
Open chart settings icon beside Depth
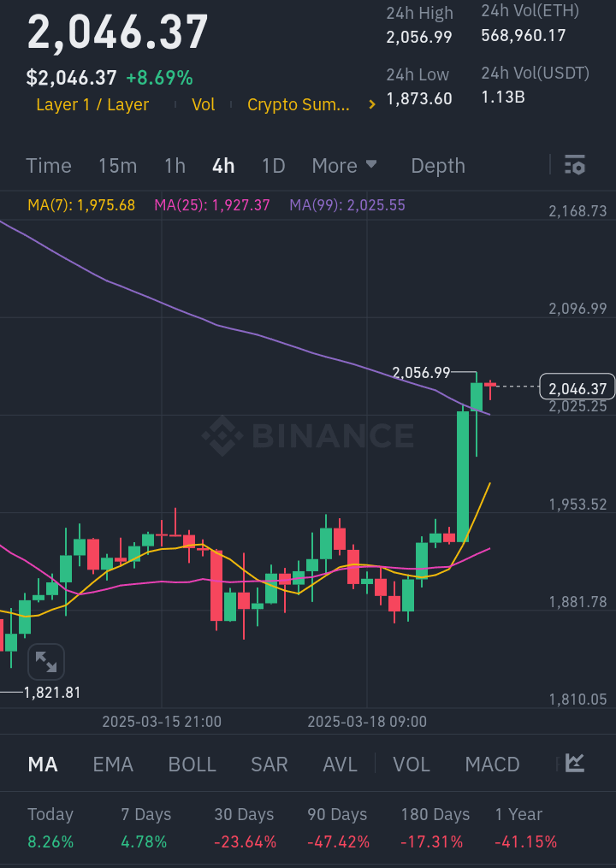click(x=575, y=165)
